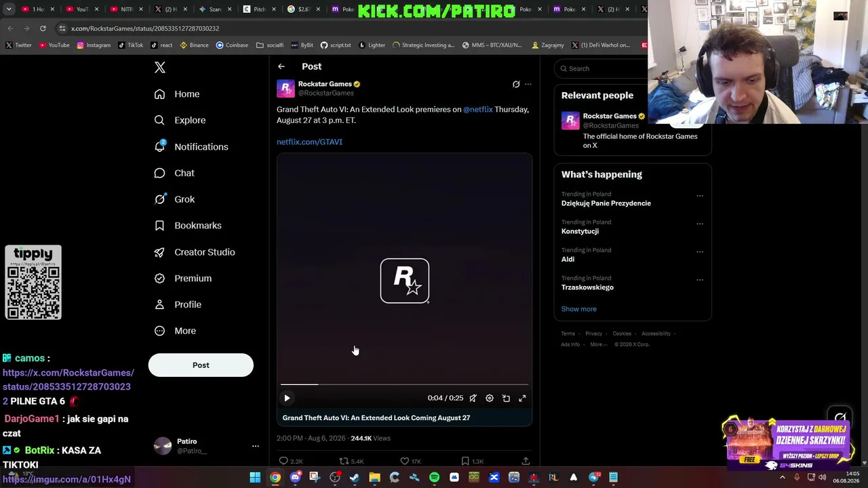Open Rockstar Games in Relevant people
This screenshot has height=488, width=868.
(633, 131)
